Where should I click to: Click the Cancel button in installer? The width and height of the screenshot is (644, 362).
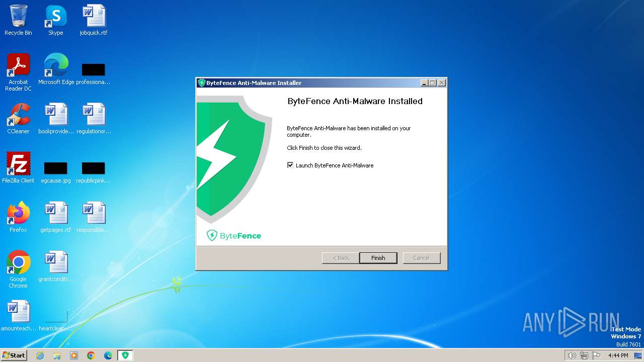pos(422,258)
